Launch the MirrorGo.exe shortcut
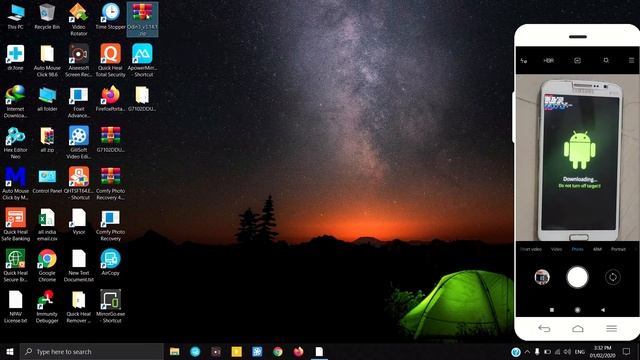 click(x=111, y=307)
